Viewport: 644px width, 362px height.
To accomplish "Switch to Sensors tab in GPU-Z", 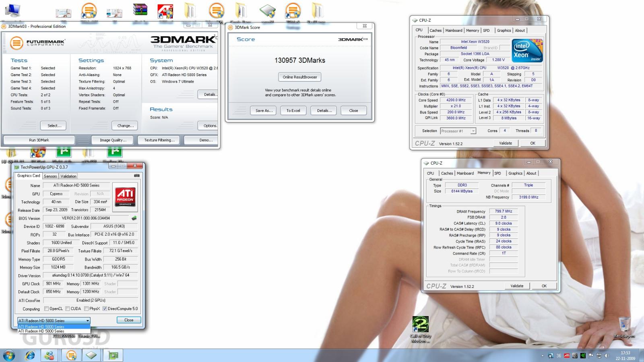I will click(50, 176).
